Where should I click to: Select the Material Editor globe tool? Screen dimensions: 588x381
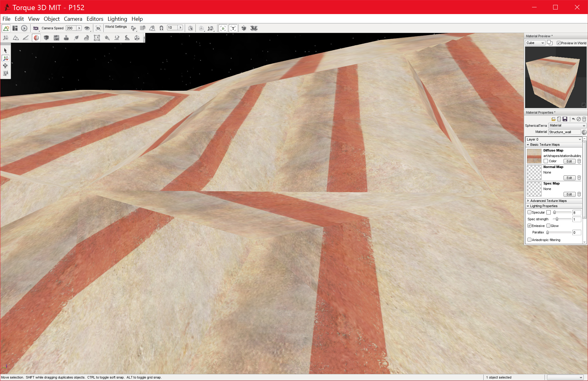[36, 38]
